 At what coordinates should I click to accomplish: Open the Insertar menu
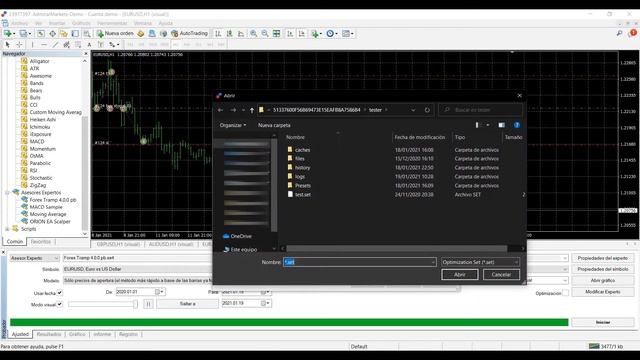point(57,23)
